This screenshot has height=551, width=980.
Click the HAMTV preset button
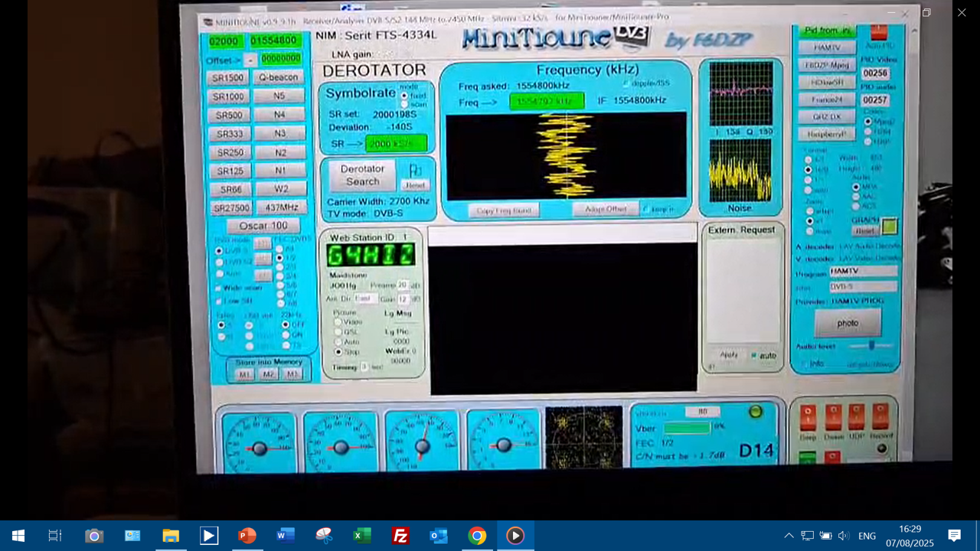(827, 47)
